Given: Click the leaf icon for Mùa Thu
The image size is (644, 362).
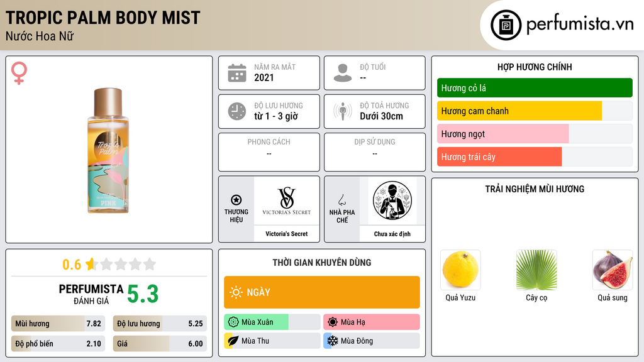Looking at the screenshot, I should [233, 341].
